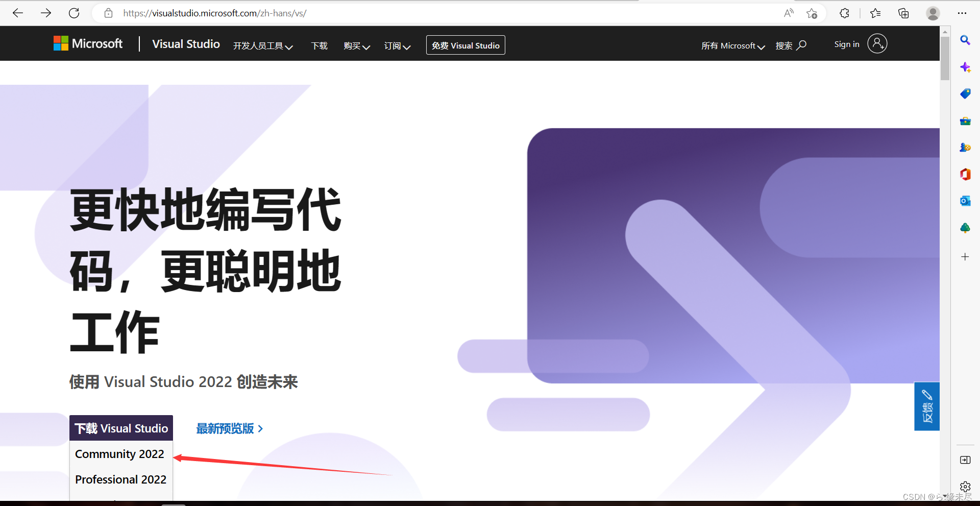980x506 pixels.
Task: Open Read aloud in address bar
Action: [x=789, y=13]
